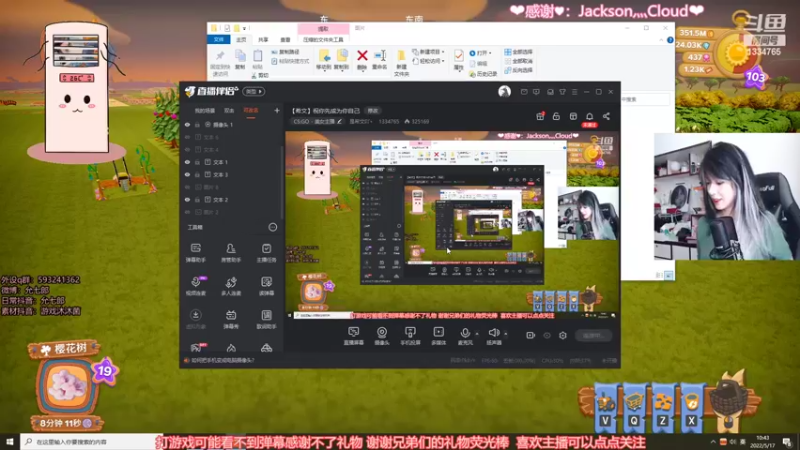Open 新建项目 dropdown in File Explorer
Screen dimensions: 800x450
(x=429, y=52)
